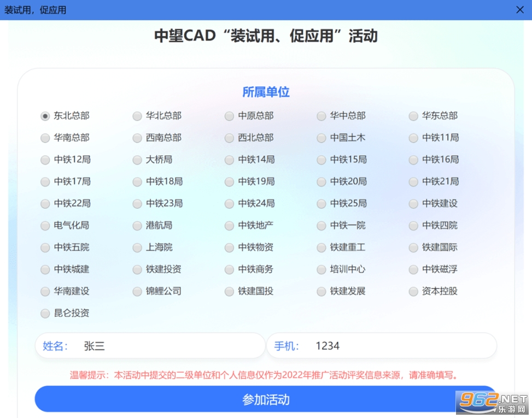
Task: Select 培训中心 radio button
Action: [321, 269]
